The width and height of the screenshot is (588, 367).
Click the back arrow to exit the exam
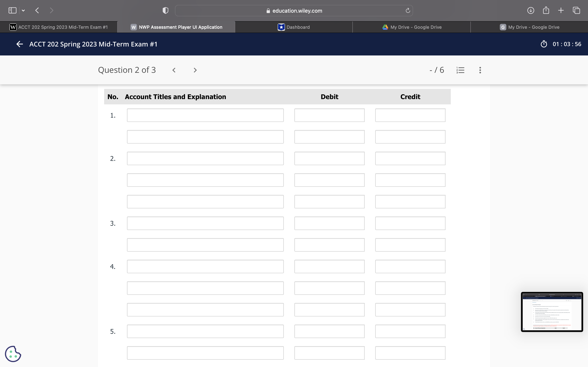[19, 44]
